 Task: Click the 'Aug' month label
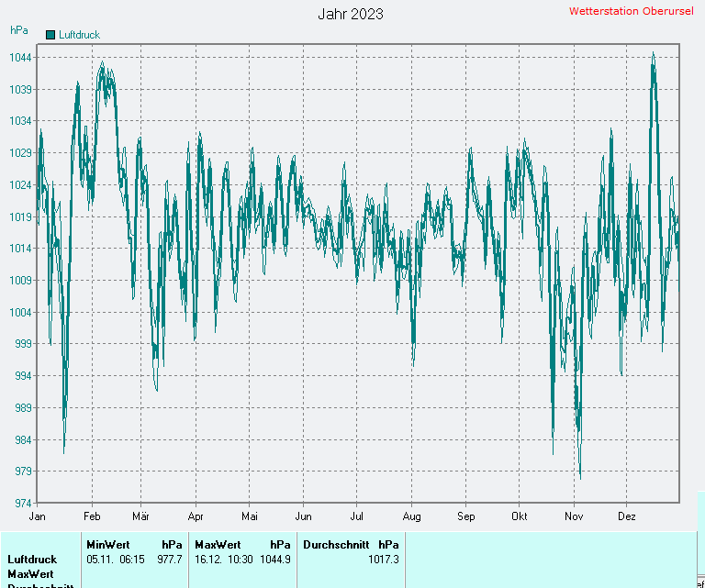point(411,516)
